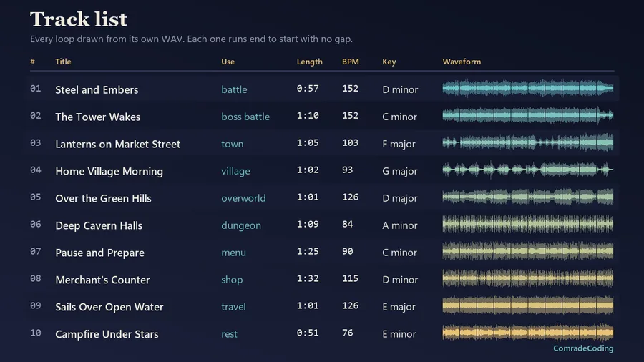Click the D major key cell
This screenshot has width=644, height=362.
399,198
